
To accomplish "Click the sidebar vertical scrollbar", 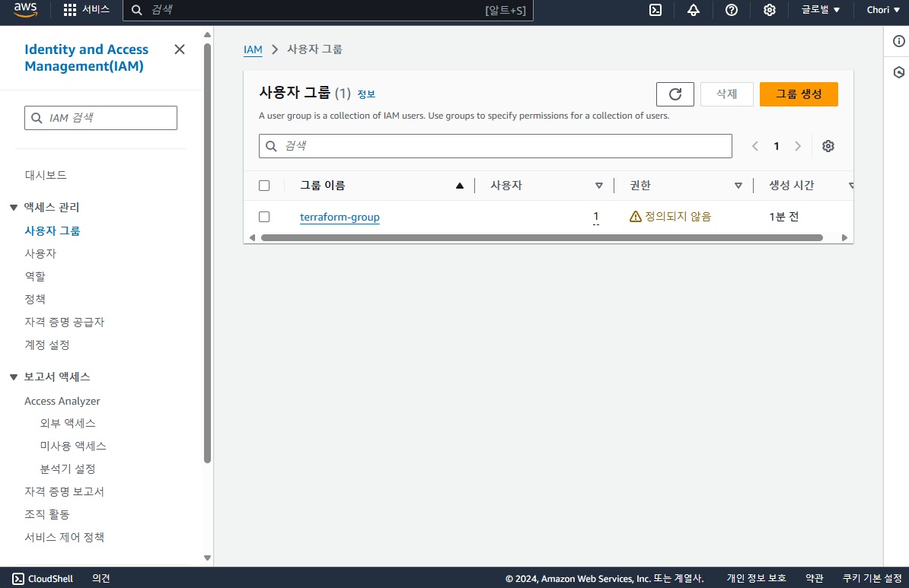I will [x=208, y=254].
